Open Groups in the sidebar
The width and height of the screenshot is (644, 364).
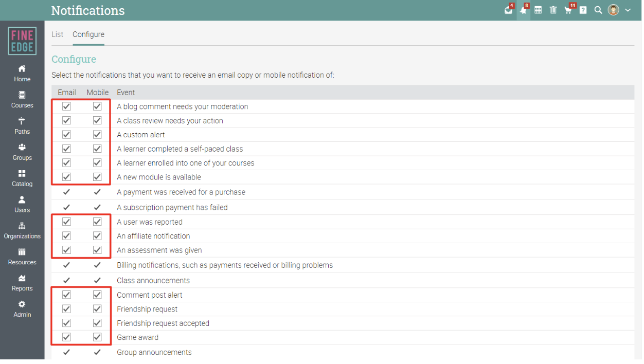[22, 152]
